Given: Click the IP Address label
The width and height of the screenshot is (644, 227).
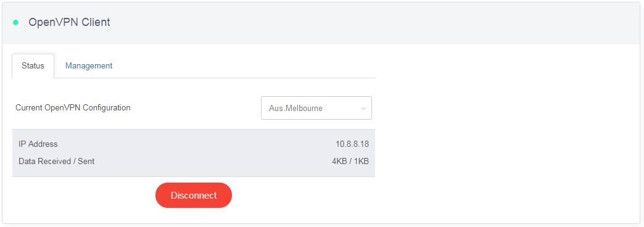Looking at the screenshot, I should click(38, 144).
